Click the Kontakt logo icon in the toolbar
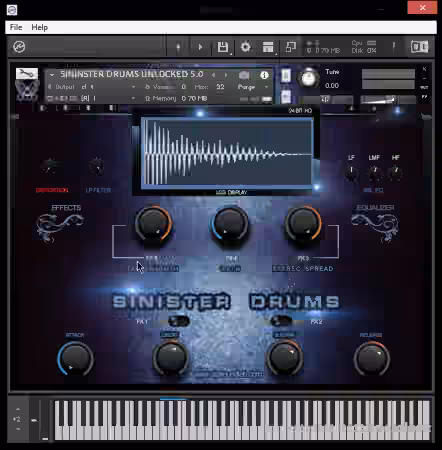The width and height of the screenshot is (442, 450). pos(19,47)
